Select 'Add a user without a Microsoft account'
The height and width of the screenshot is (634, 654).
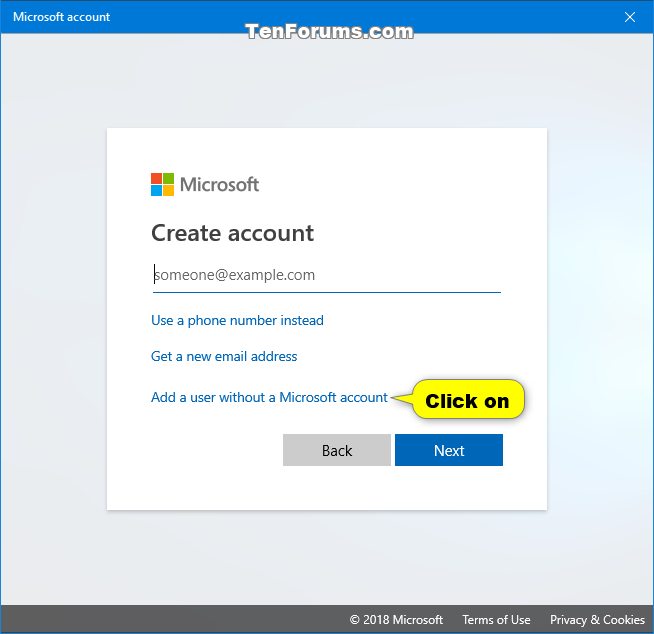[269, 397]
